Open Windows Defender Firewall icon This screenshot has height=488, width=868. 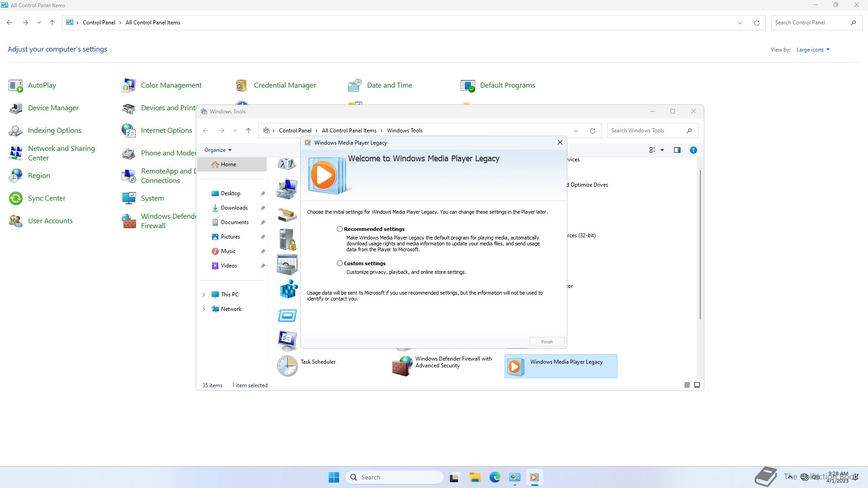coord(129,221)
